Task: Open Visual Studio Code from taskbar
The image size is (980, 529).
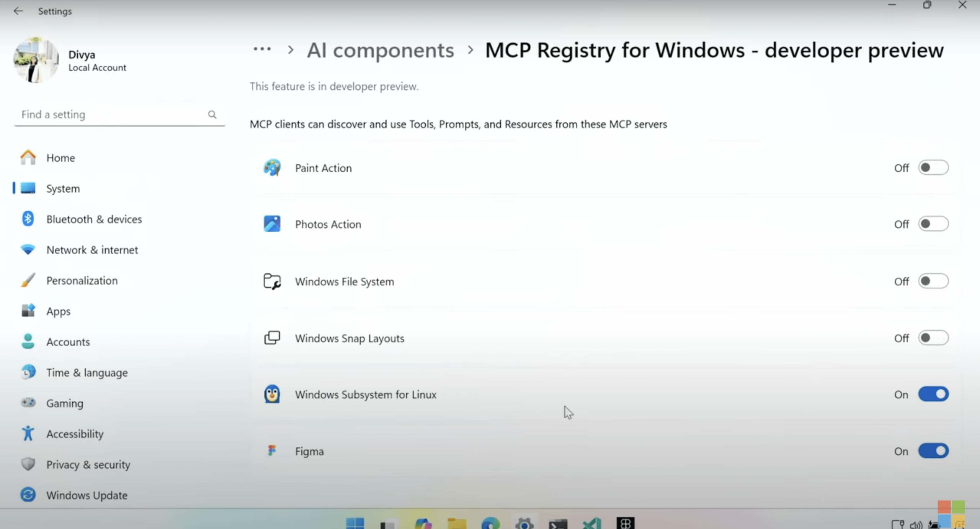Action: pyautogui.click(x=592, y=523)
